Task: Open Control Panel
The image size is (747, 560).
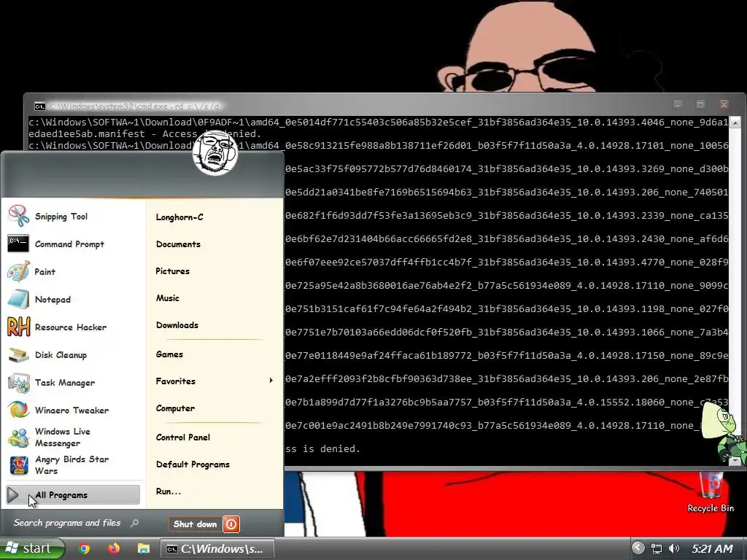Action: [183, 437]
